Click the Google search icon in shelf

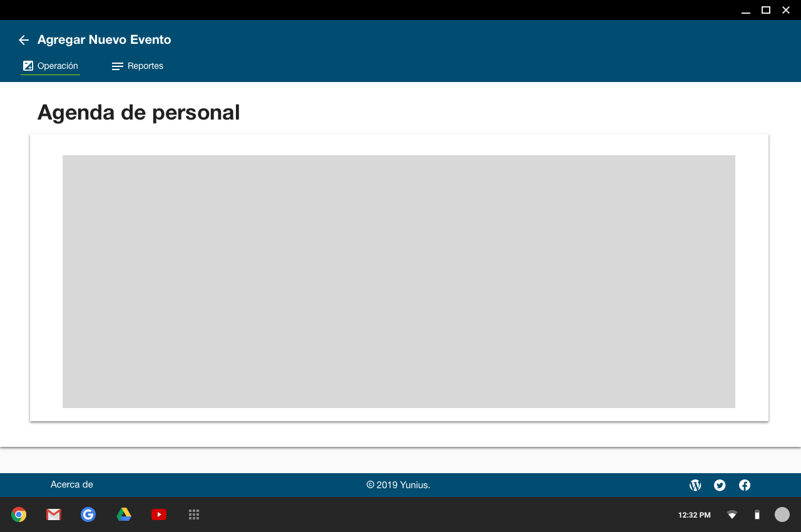click(88, 514)
